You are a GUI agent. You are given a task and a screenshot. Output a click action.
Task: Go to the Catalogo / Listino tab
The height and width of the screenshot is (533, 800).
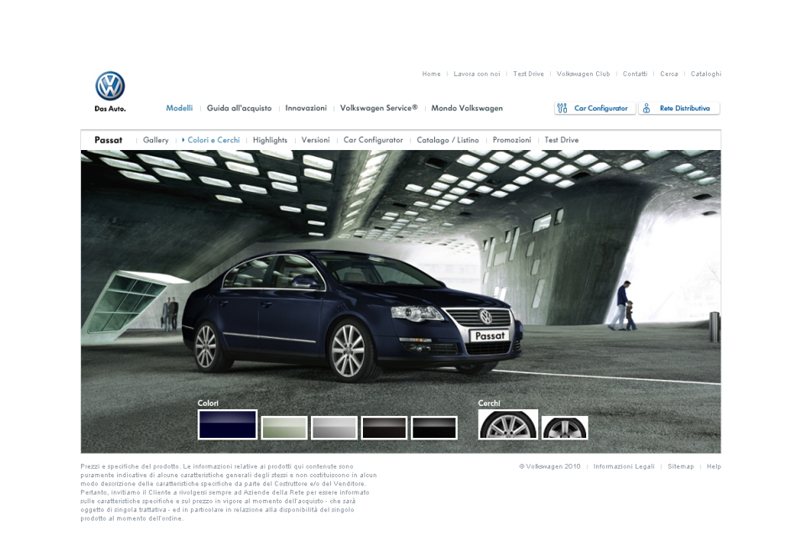(x=447, y=140)
